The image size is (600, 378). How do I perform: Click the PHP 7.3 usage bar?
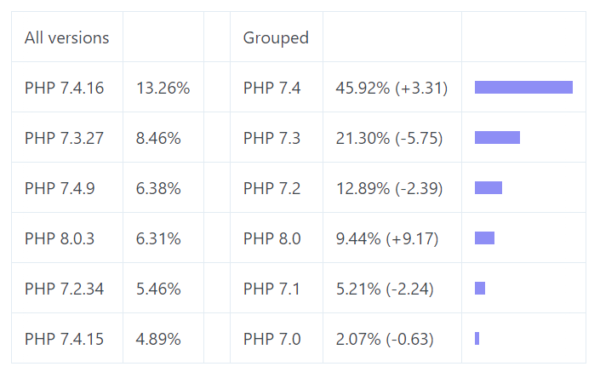[x=497, y=137]
